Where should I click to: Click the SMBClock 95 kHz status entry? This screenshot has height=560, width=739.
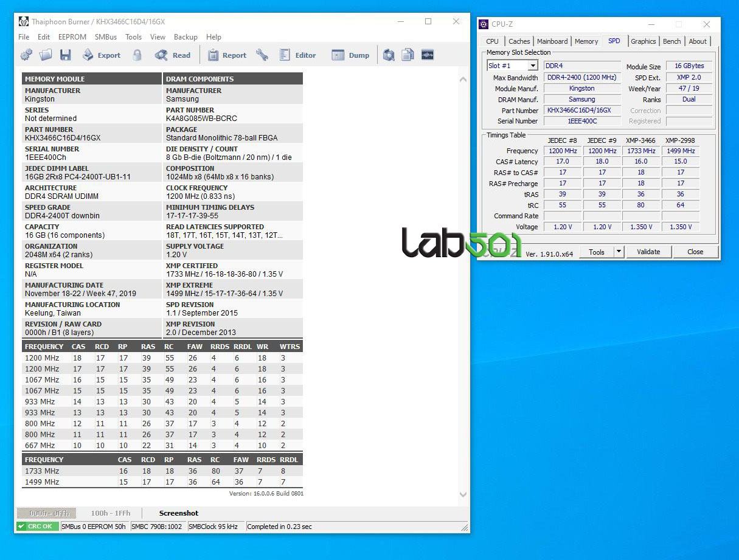[x=213, y=527]
